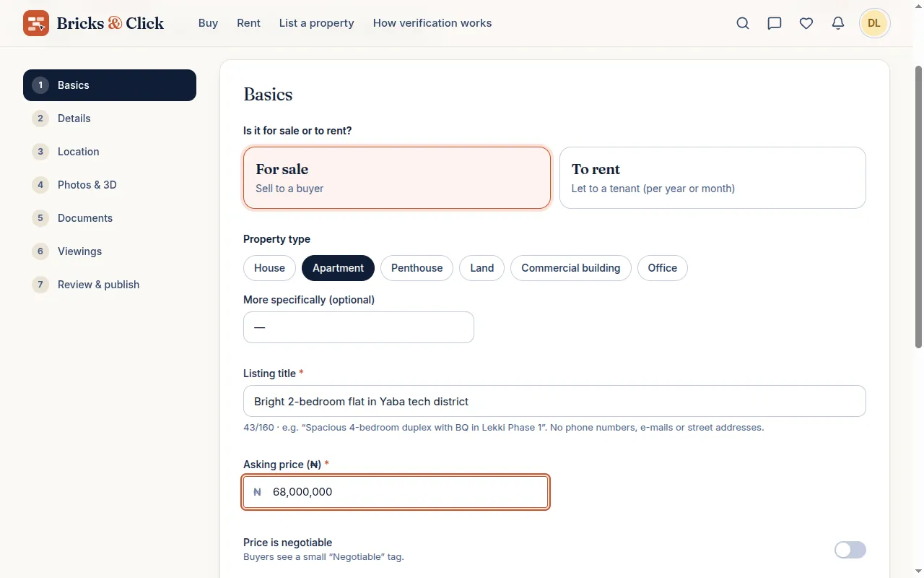Go to Documents step
Viewport: 924px width, 578px height.
click(x=110, y=218)
